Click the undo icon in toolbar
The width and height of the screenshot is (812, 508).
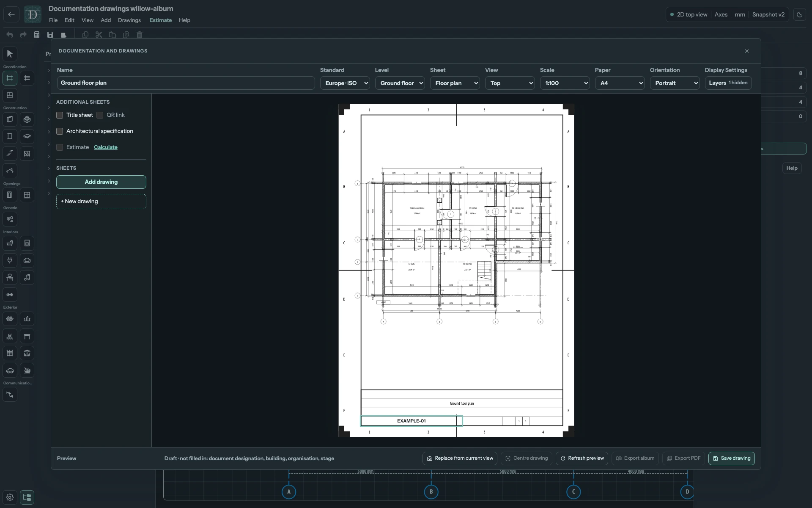tap(10, 35)
